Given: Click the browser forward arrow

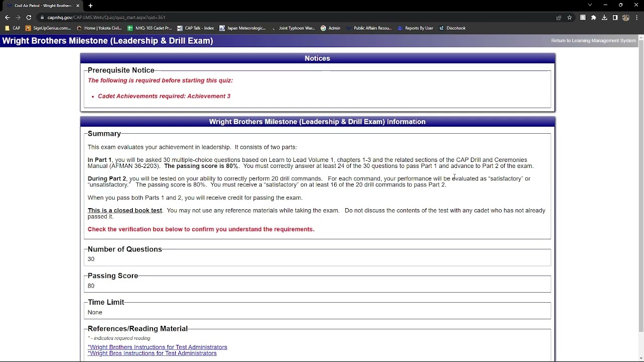Looking at the screenshot, I should (x=18, y=17).
